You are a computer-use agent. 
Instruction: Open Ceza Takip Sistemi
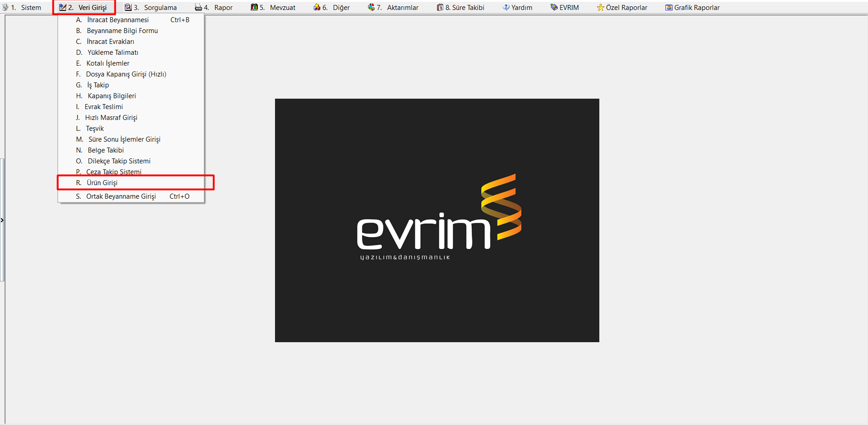131,172
